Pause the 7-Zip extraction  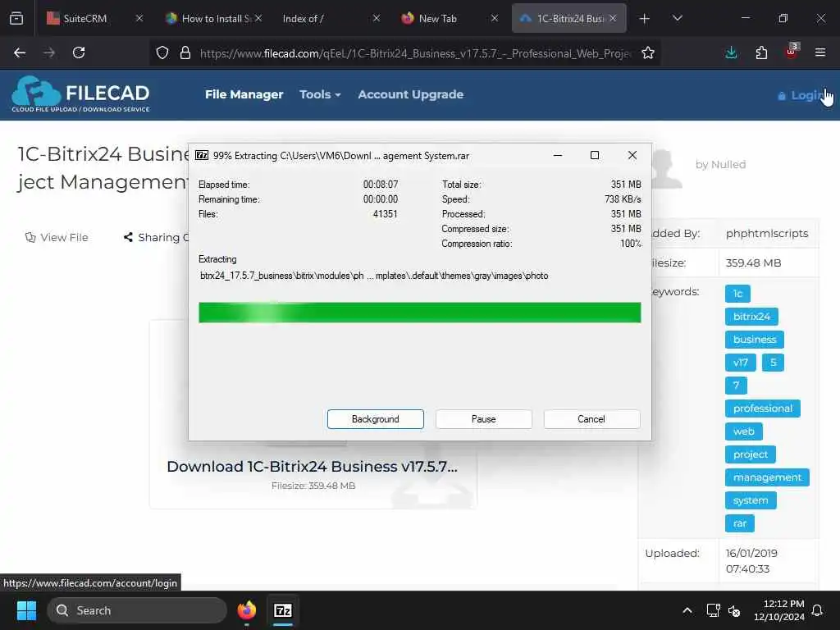pyautogui.click(x=484, y=419)
